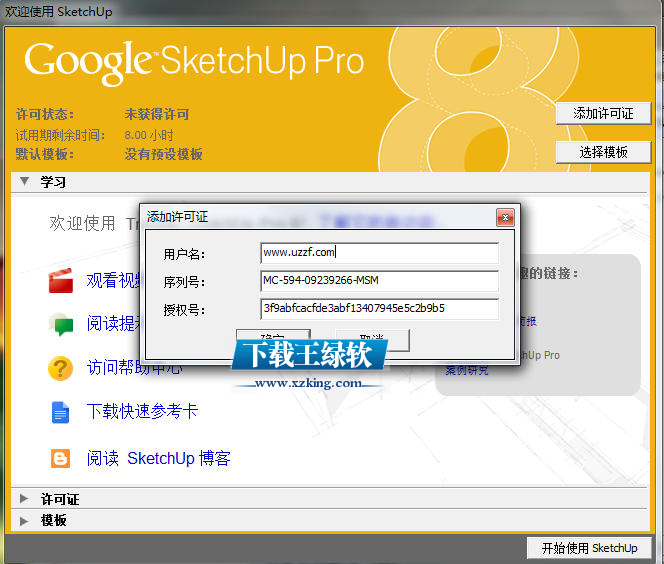Screen dimensions: 664x564
Task: Cancel the license dialog with 取消
Action: tap(372, 340)
